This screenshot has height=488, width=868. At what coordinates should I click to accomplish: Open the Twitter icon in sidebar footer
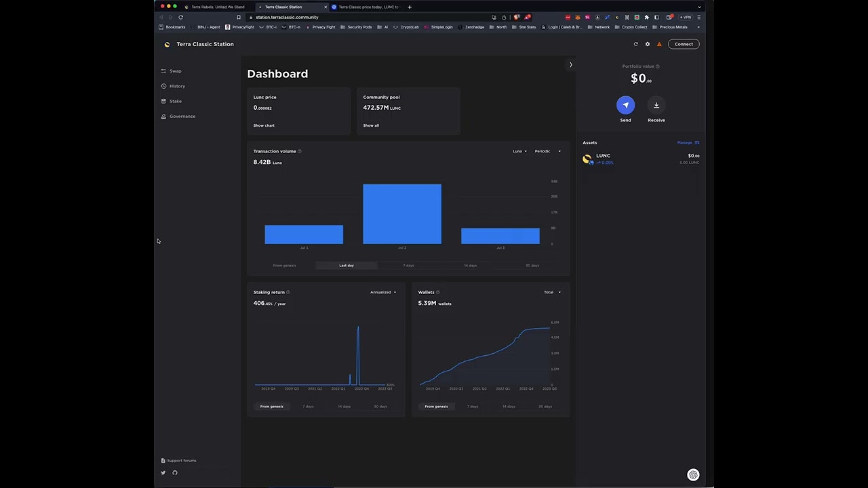[x=163, y=473]
